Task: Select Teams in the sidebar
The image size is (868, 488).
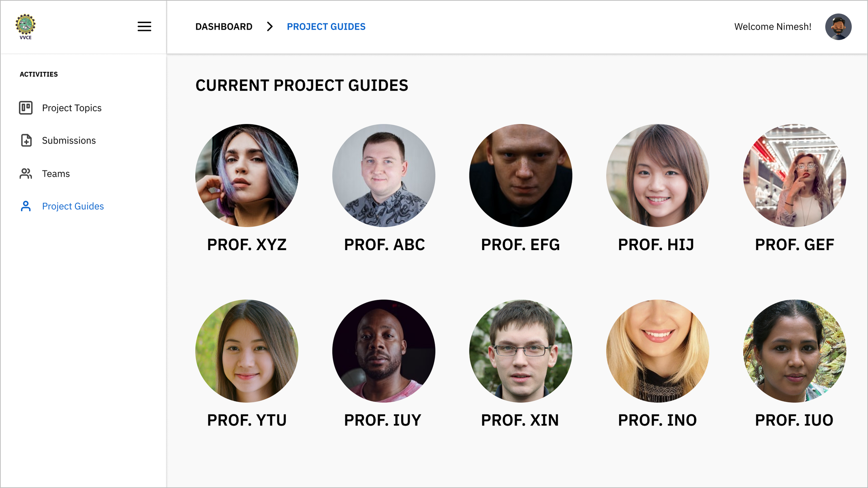Action: point(56,174)
